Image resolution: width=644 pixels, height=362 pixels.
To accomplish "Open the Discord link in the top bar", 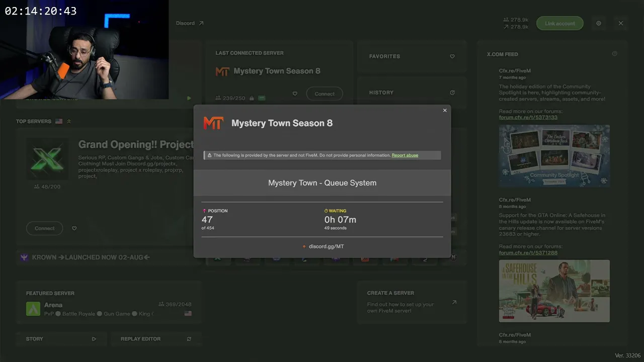I will [190, 23].
